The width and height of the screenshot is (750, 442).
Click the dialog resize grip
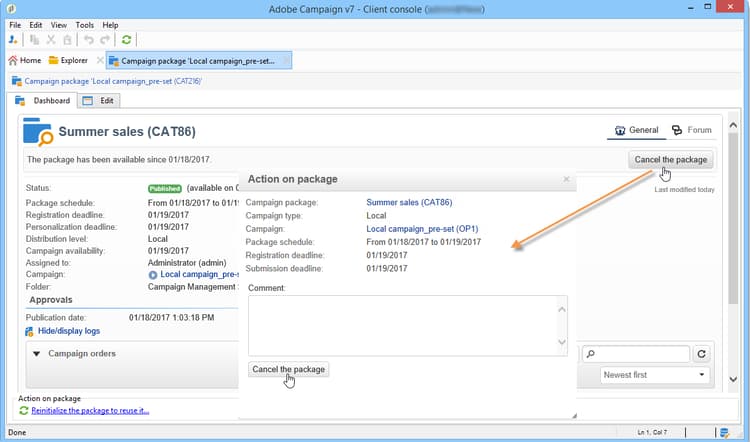tap(574, 416)
